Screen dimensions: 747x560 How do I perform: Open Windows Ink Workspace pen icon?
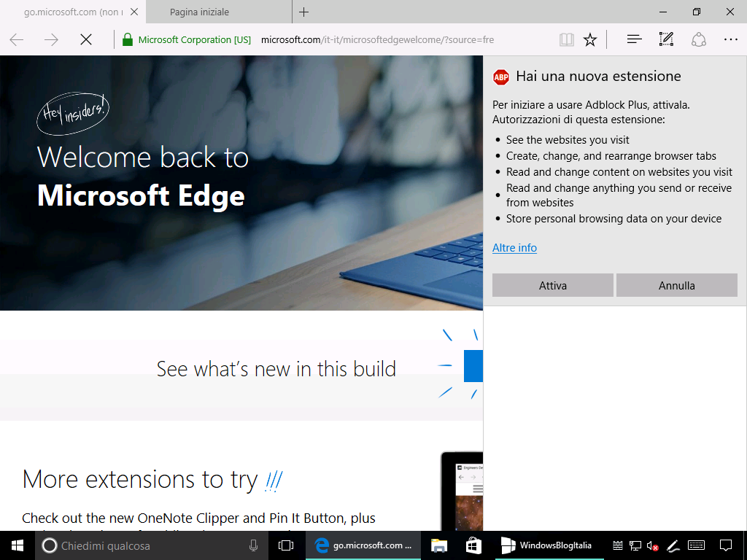(672, 545)
